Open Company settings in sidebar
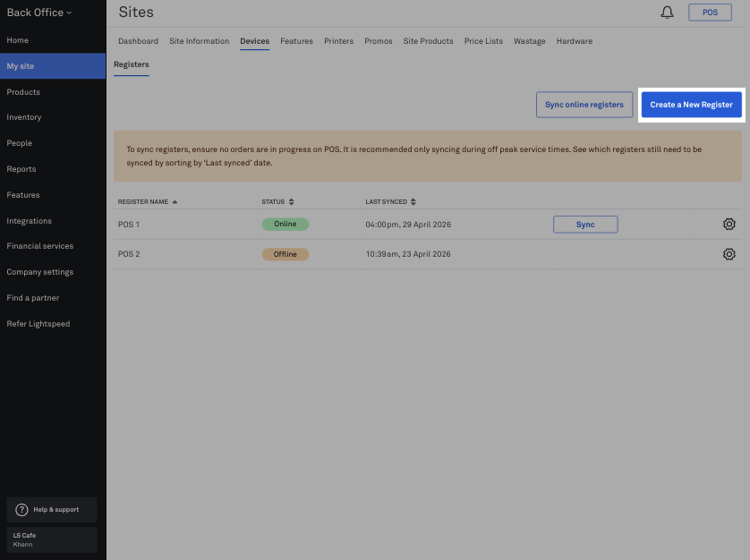Screen dimensions: 750x560 53,272
